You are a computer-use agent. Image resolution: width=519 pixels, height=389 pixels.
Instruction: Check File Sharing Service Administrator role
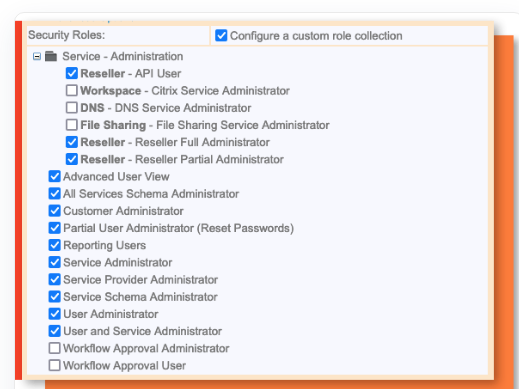coord(72,125)
